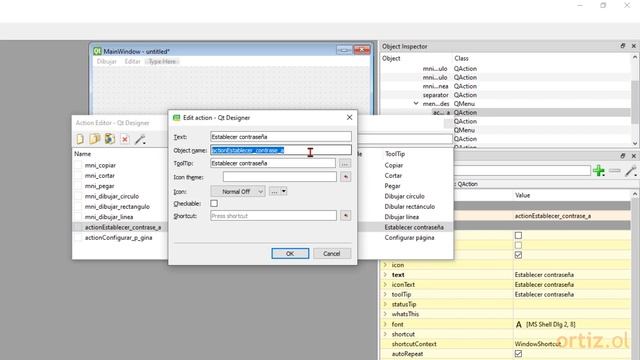Click Qt logo in MainWindow title bar
This screenshot has width=640, height=360.
(97, 51)
